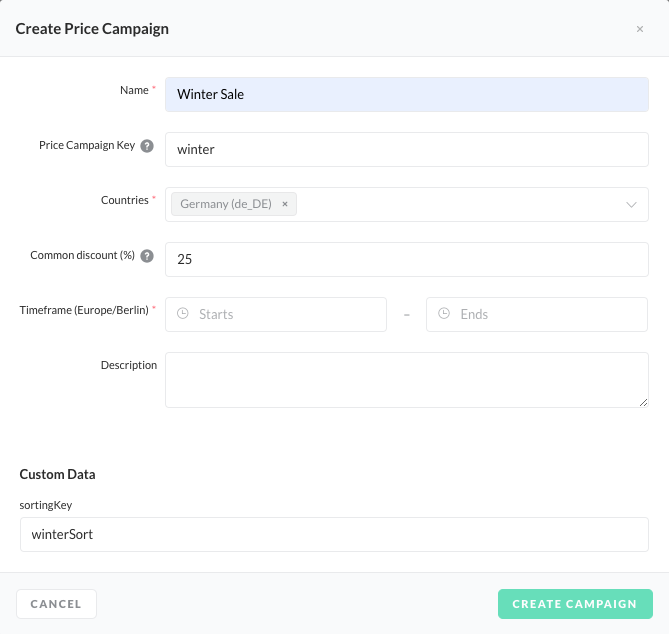Select the Common discount field showing 25
Screen dimensions: 669x634
[406, 259]
